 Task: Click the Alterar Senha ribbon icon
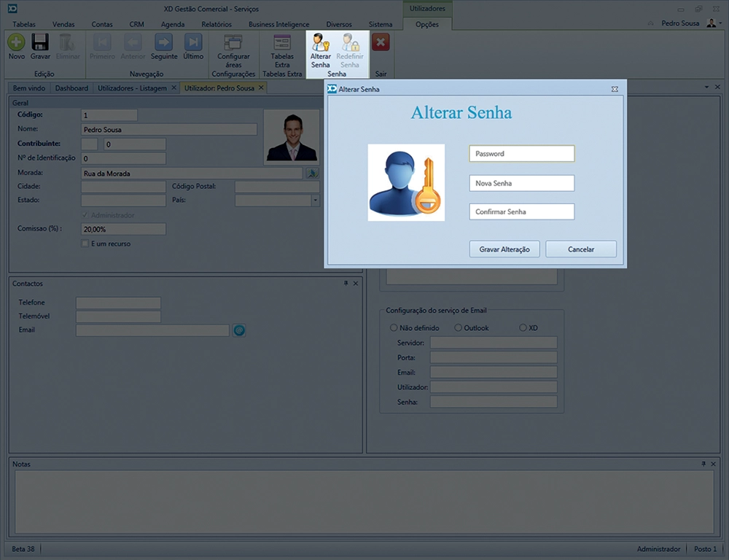point(320,42)
